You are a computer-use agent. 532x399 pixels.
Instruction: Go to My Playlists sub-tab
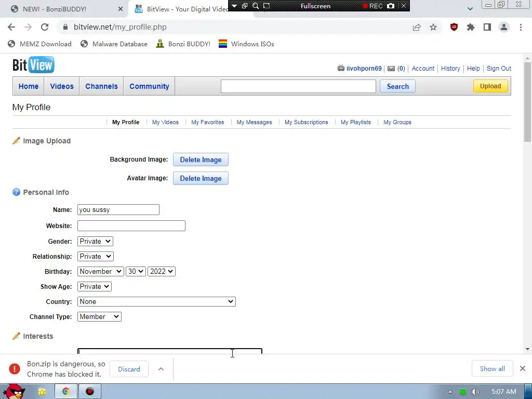[355, 122]
